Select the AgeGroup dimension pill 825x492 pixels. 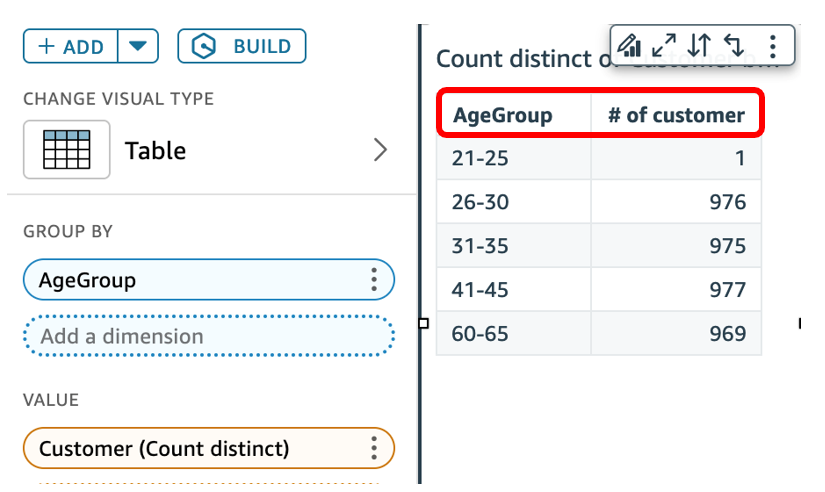(x=190, y=280)
